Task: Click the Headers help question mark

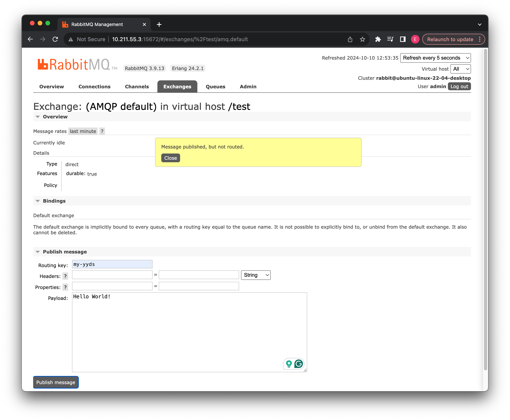Action: [65, 276]
